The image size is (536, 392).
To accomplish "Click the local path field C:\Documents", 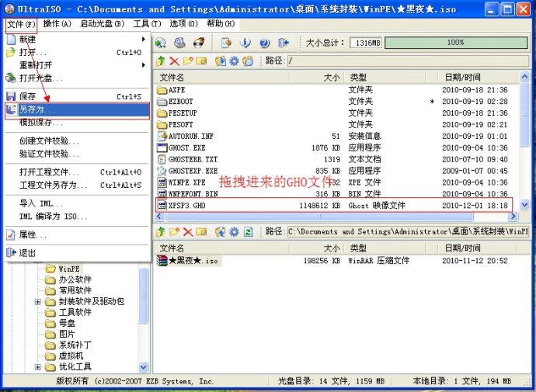I will 408,232.
